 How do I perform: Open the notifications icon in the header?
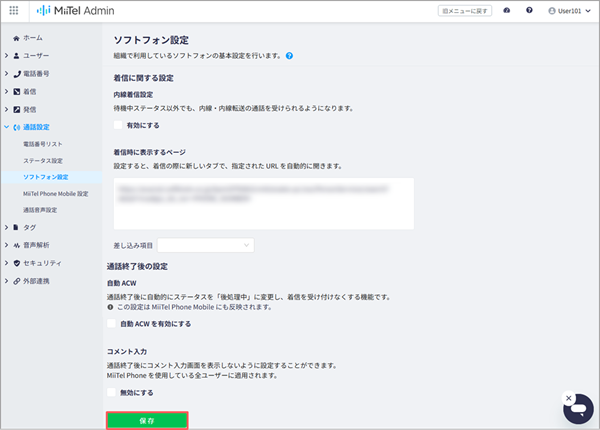[x=507, y=11]
